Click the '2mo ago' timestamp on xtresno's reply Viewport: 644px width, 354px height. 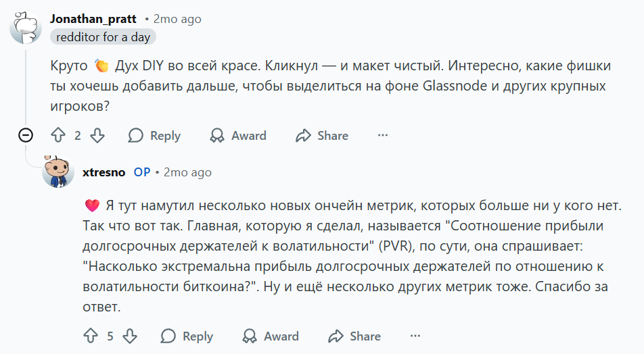click(187, 172)
